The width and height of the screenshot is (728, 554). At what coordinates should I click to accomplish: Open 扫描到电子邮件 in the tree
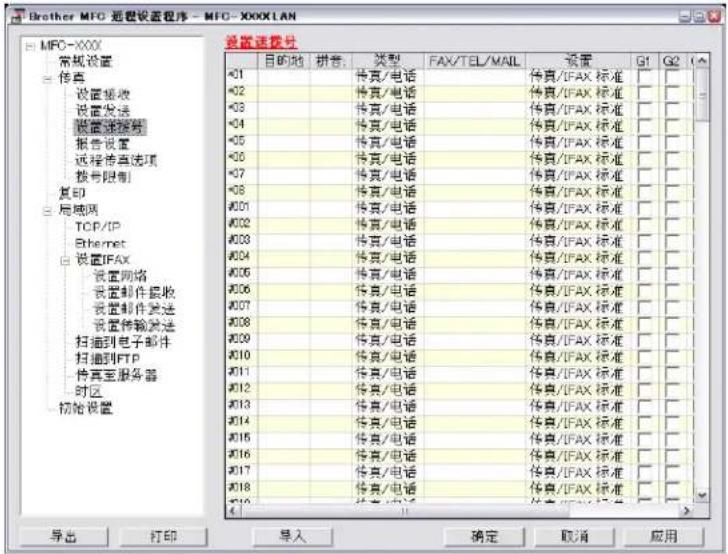(x=124, y=342)
